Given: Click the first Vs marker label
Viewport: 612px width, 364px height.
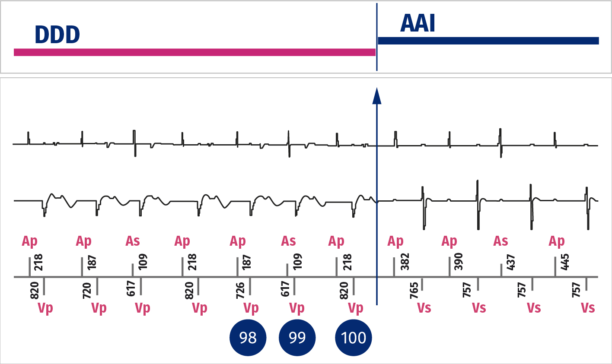Looking at the screenshot, I should [x=424, y=308].
